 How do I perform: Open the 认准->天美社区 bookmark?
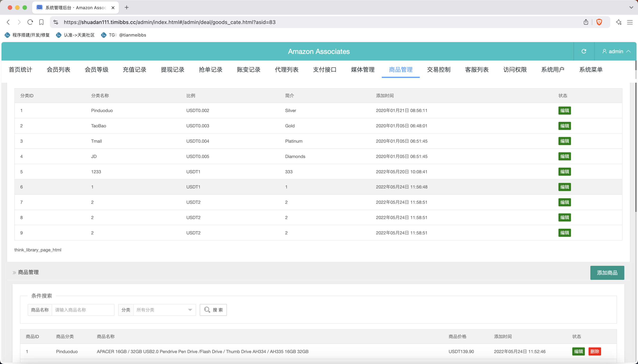[x=75, y=35]
